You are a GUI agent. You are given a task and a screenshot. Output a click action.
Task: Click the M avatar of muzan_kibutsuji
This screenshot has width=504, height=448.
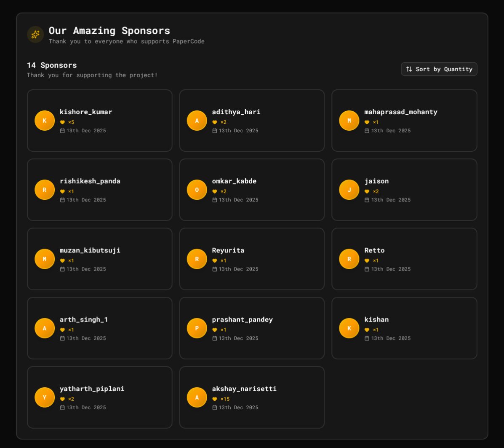coord(45,259)
